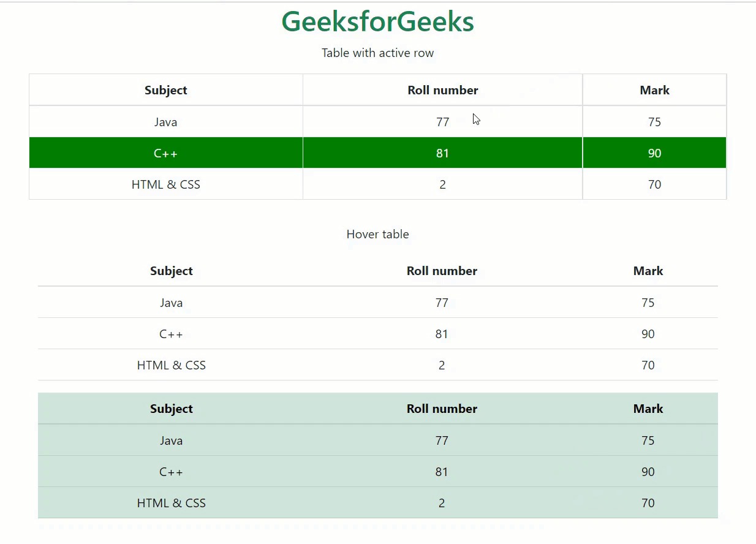The image size is (756, 544).
Task: Click mark 75 in the hover table
Action: coord(648,302)
